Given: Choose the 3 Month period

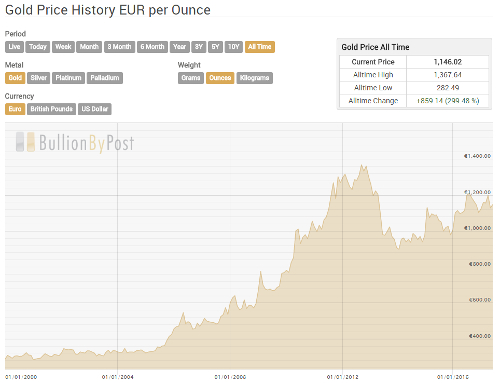Looking at the screenshot, I should pos(119,47).
